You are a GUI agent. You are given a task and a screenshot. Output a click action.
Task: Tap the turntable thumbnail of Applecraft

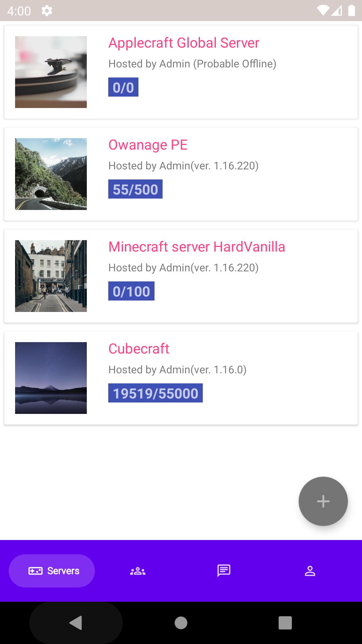pyautogui.click(x=51, y=72)
